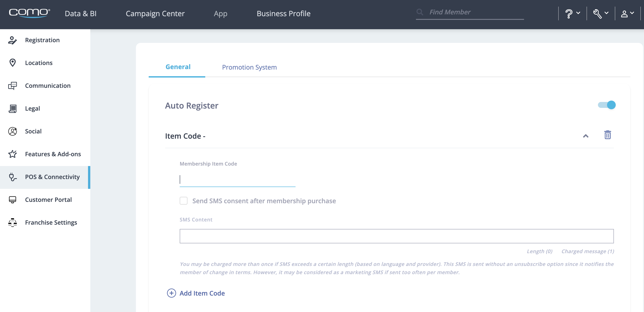Open the help dropdown arrow

(578, 13)
